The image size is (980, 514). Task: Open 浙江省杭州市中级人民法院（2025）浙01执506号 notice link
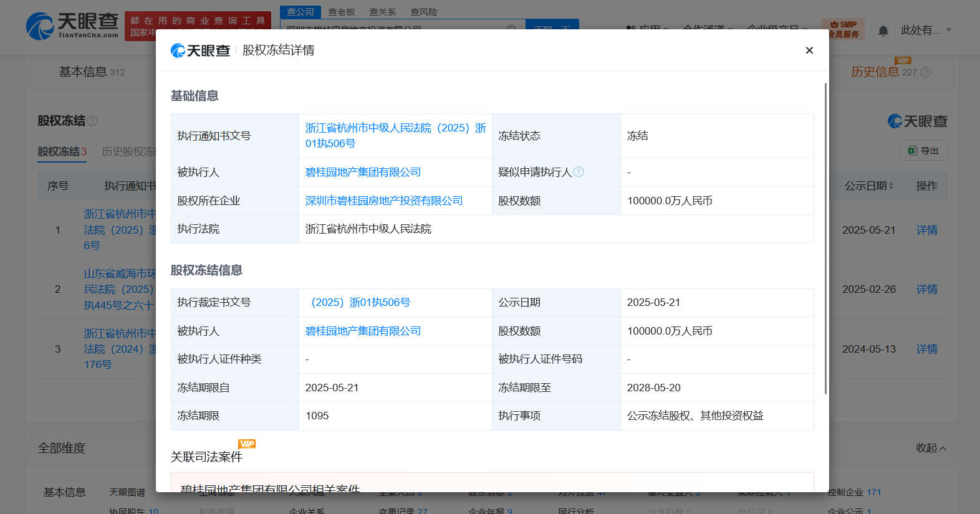395,136
